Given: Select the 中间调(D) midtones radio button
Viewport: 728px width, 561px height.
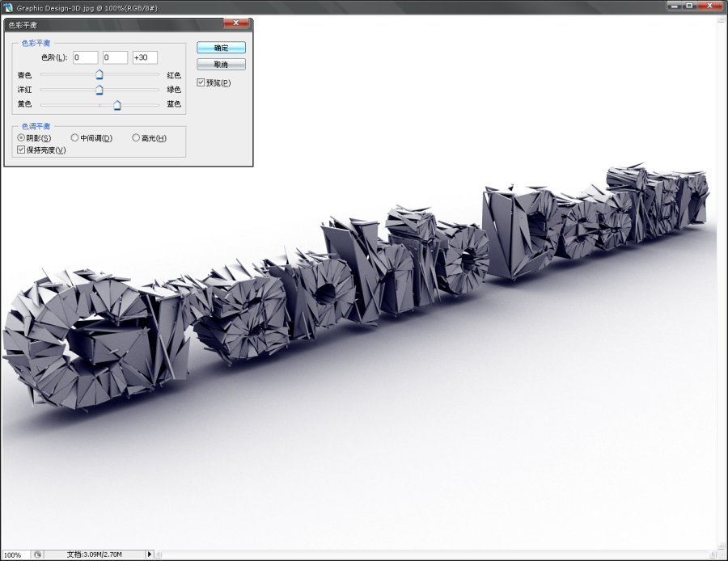Looking at the screenshot, I should pyautogui.click(x=75, y=138).
